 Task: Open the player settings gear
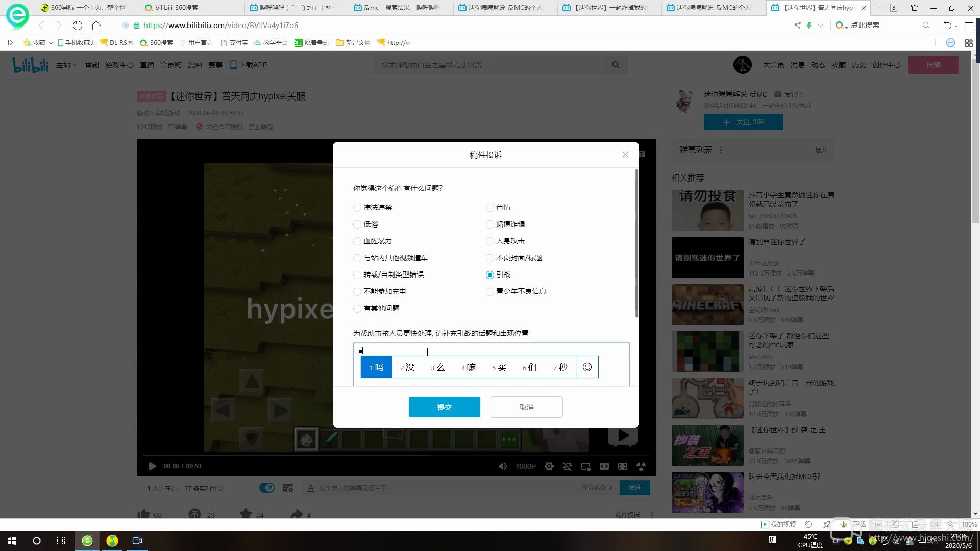pos(549,466)
